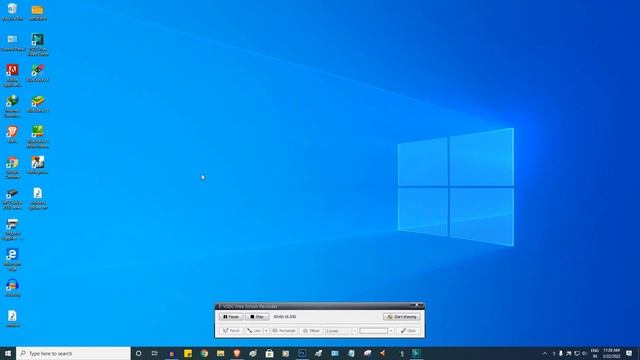
Task: Open Task View from the taskbar
Action: click(x=155, y=353)
